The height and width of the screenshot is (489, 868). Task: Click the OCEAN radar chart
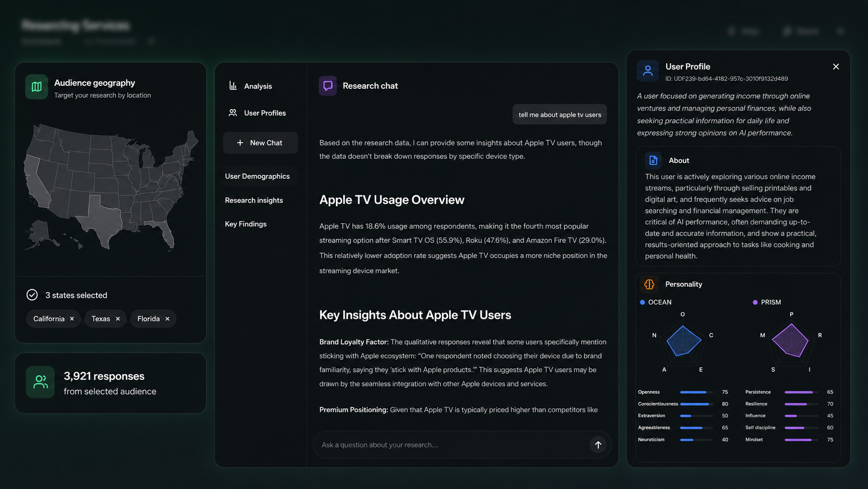[x=683, y=342]
